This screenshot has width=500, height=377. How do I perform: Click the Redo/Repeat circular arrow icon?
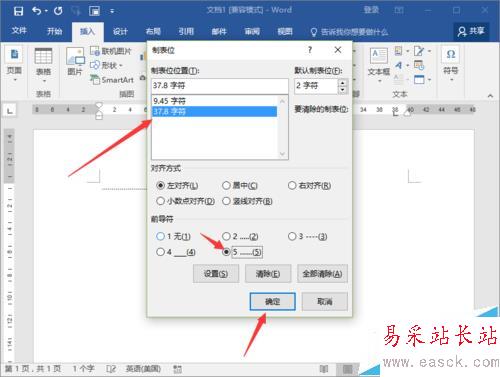[58, 11]
